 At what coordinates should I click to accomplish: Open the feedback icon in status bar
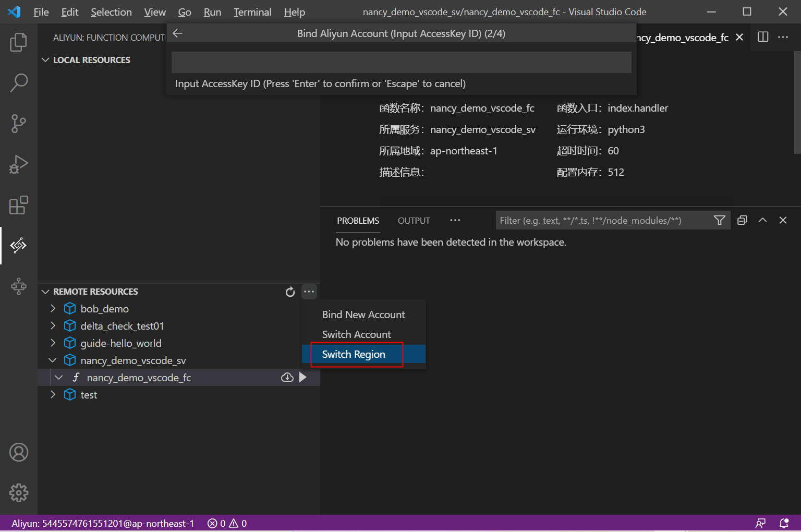point(761,523)
